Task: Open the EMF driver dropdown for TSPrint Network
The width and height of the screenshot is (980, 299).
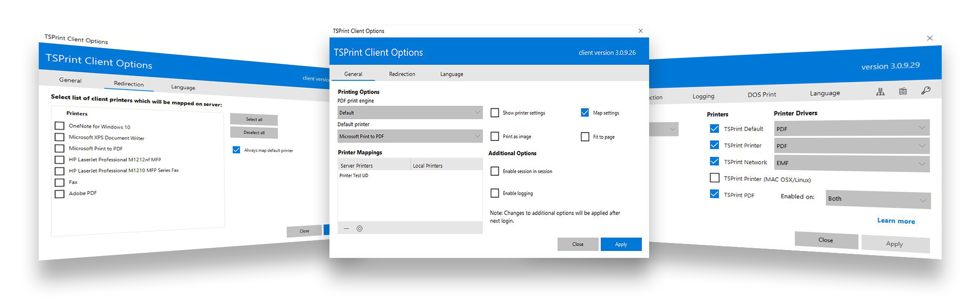Action: click(852, 163)
